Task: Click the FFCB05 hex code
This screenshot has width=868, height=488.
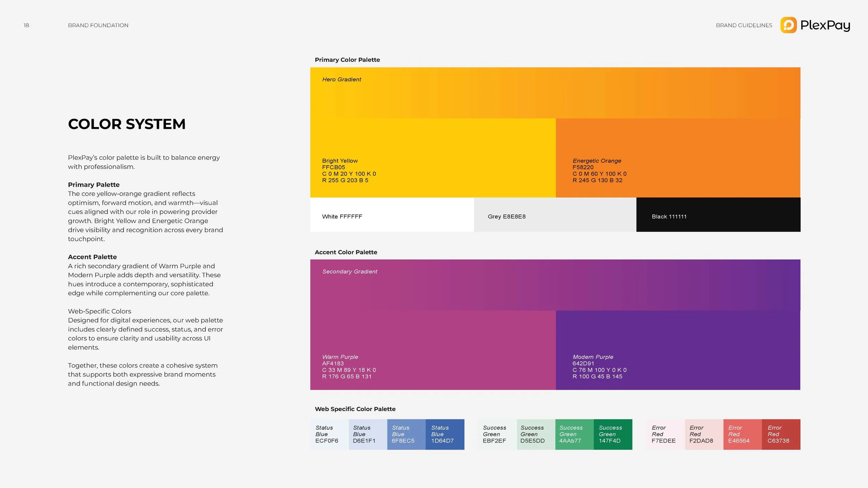Action: [x=334, y=167]
